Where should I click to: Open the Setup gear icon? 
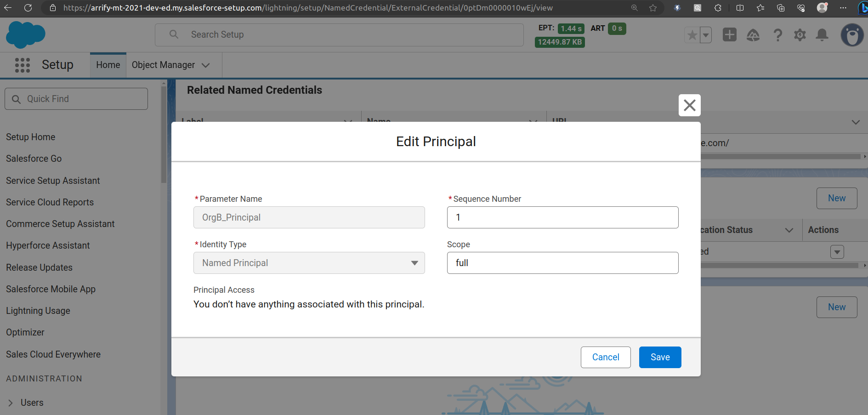click(x=800, y=34)
